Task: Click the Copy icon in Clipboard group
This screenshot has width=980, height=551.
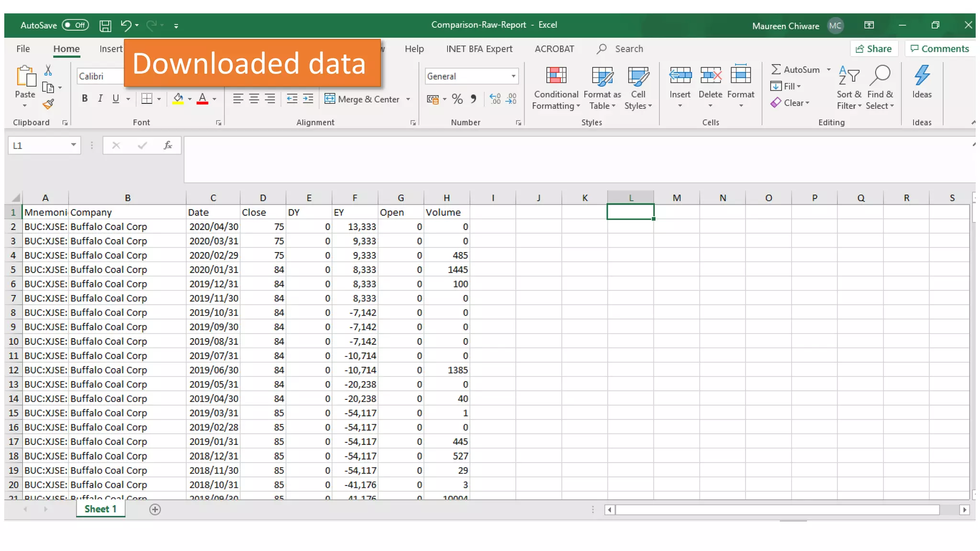Action: click(x=48, y=88)
